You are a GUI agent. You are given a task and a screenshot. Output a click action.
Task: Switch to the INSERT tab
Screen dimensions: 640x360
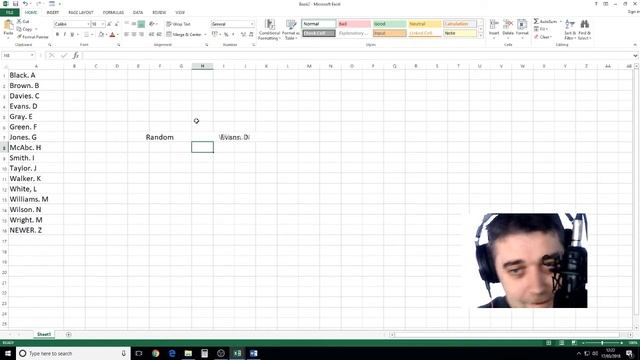(x=53, y=13)
